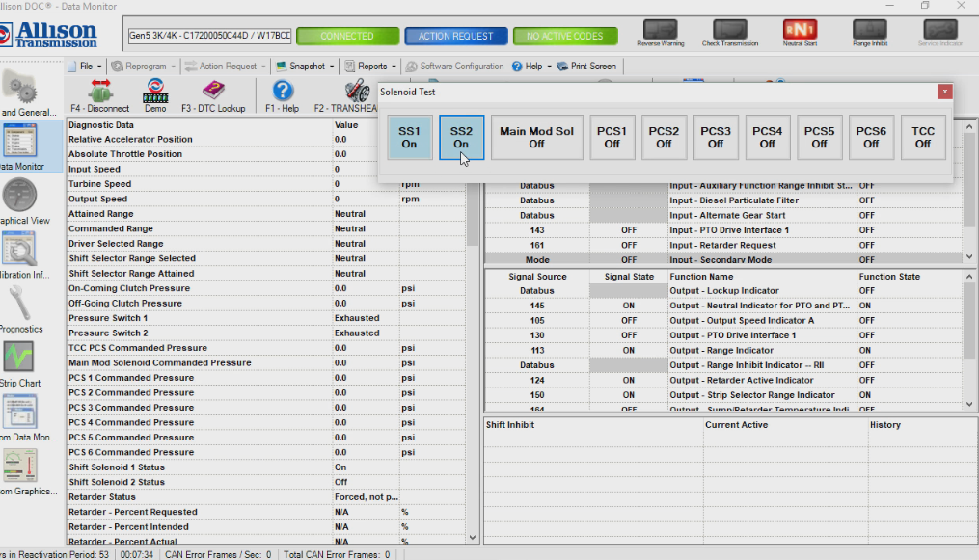Click the Demo toolbar icon

(x=156, y=93)
